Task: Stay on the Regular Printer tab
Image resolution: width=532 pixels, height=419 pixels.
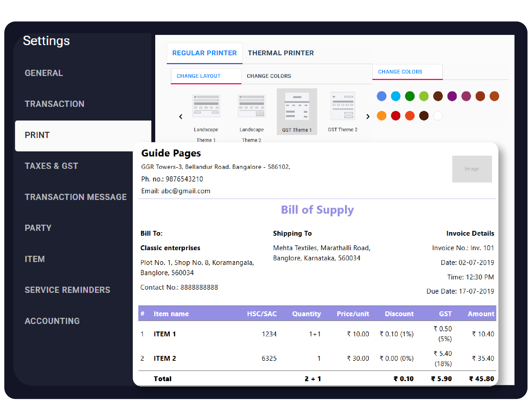Action: 205,53
